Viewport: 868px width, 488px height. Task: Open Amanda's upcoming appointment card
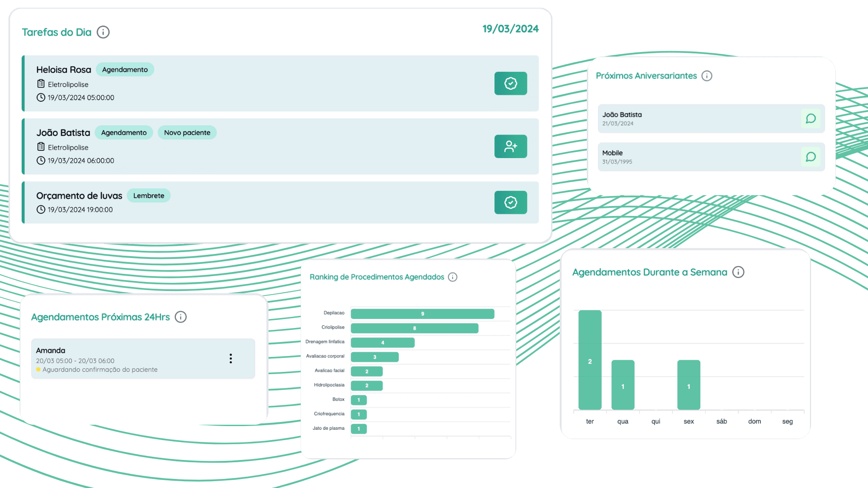coord(143,359)
